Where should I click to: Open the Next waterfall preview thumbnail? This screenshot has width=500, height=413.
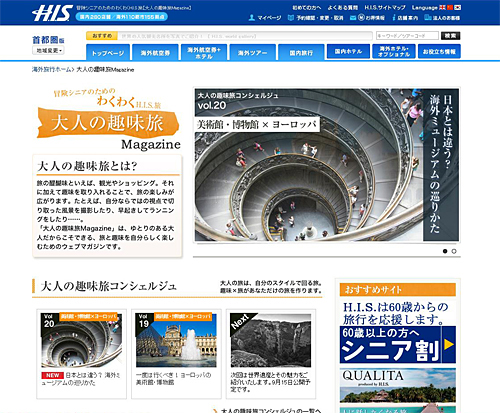[271, 340]
